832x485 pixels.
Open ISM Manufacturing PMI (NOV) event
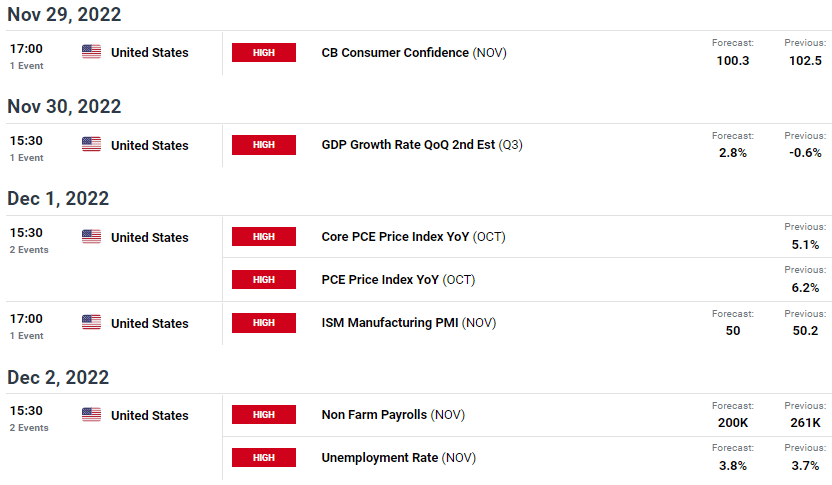point(409,323)
